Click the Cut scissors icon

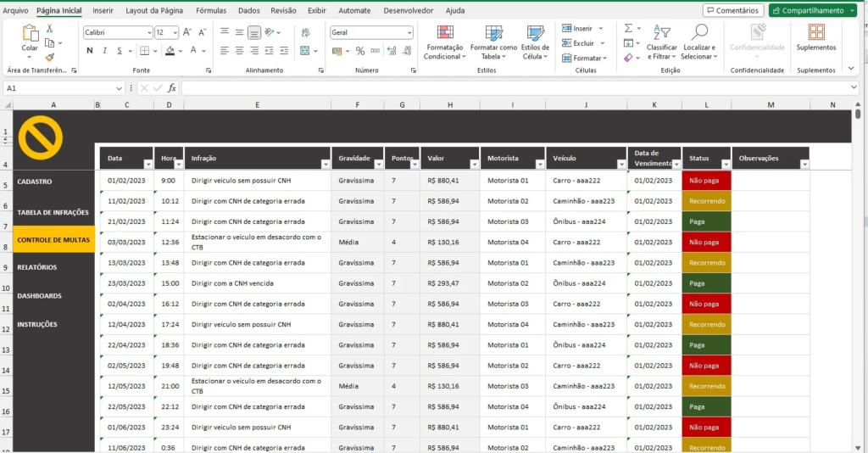49,28
